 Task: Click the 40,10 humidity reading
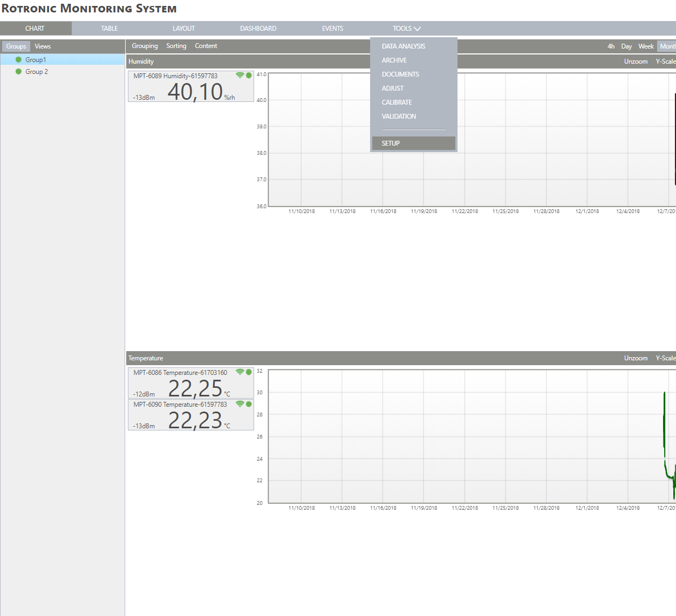coord(195,92)
